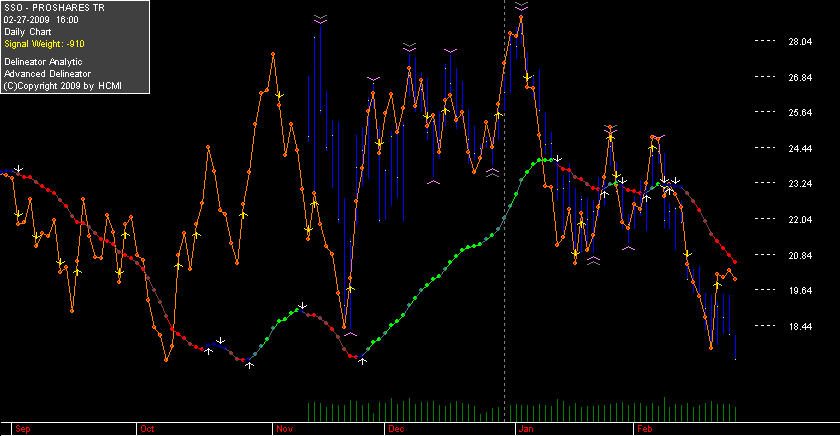Screen dimensions: 840x436
Task: Click the yellow Signal Weight -910 text
Action: [44, 44]
